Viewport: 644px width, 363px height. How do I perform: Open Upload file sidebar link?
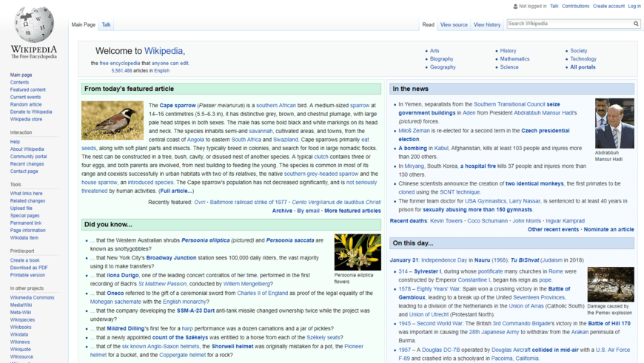click(x=21, y=208)
